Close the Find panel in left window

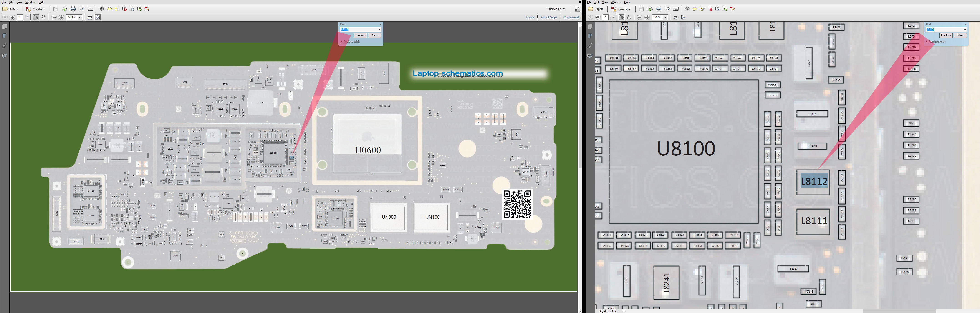[380, 24]
